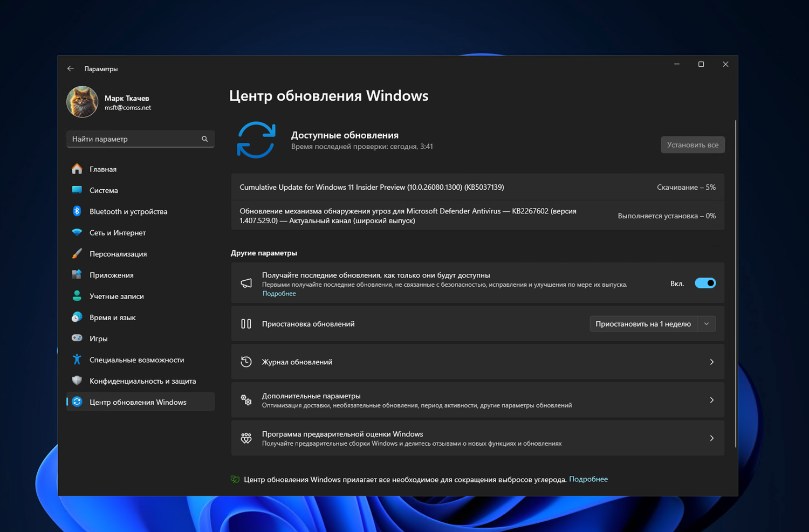The image size is (809, 532).
Task: Click the Установить все button
Action: click(x=693, y=144)
